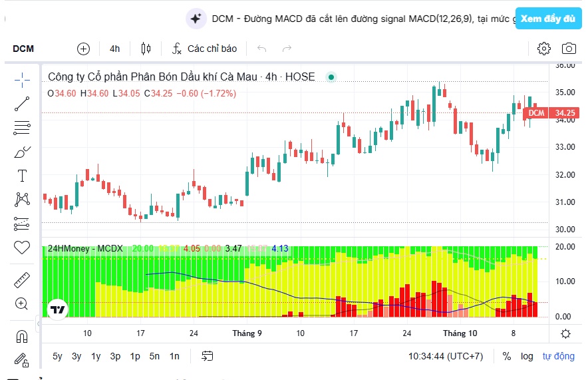Activate the zoom in tool
Image resolution: width=588 pixels, height=380 pixels.
point(21,303)
